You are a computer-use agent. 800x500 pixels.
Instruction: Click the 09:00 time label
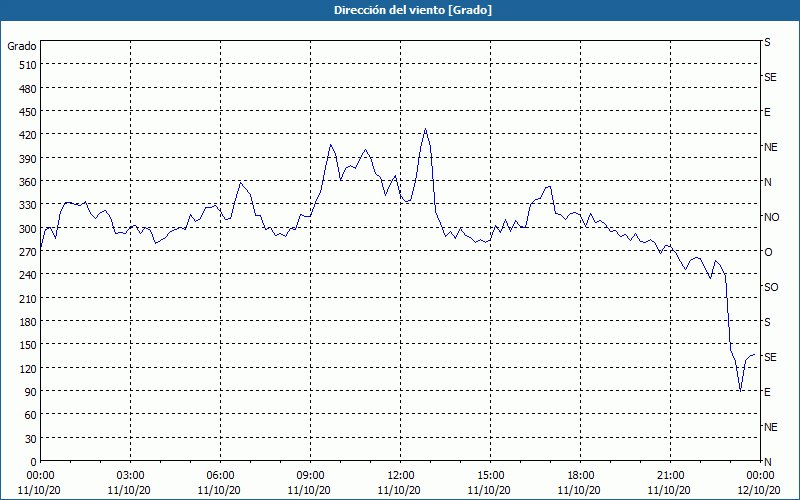point(310,476)
